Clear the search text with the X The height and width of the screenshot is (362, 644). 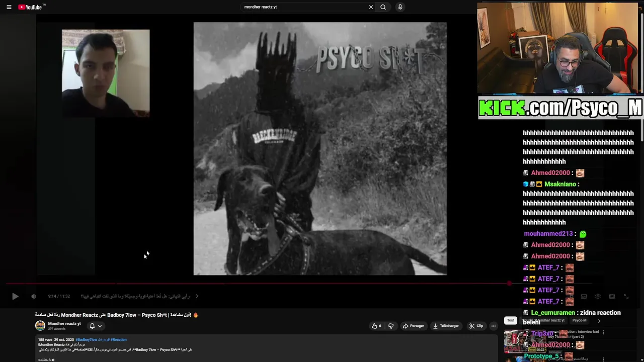coord(371,7)
